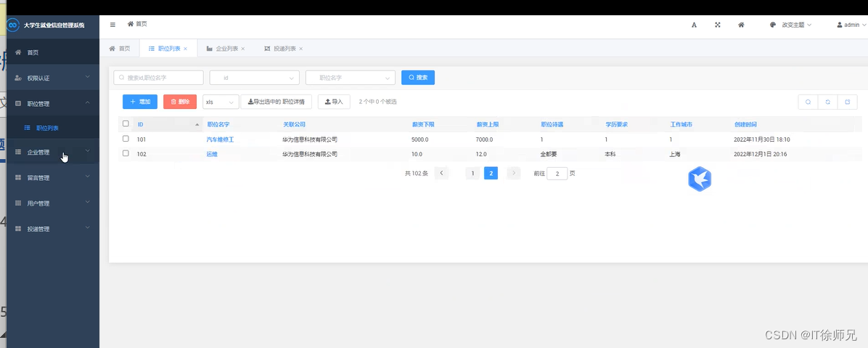Open the 职位名字 filter dropdown

[351, 78]
